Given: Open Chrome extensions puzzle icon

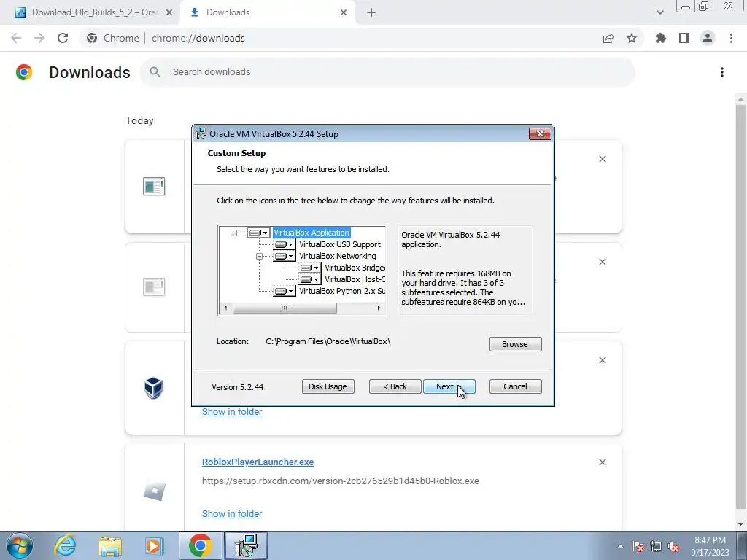Looking at the screenshot, I should [x=660, y=39].
